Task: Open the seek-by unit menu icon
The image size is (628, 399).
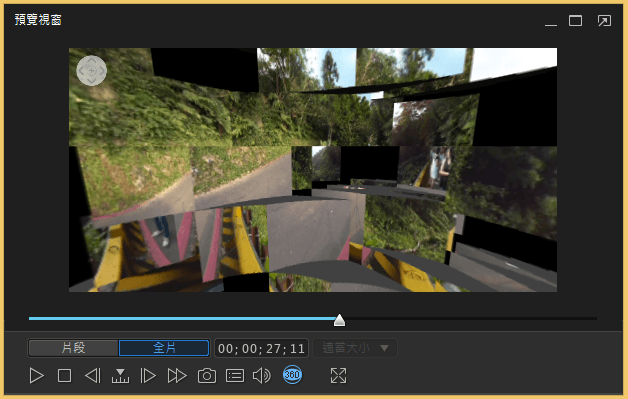Action: pos(120,376)
